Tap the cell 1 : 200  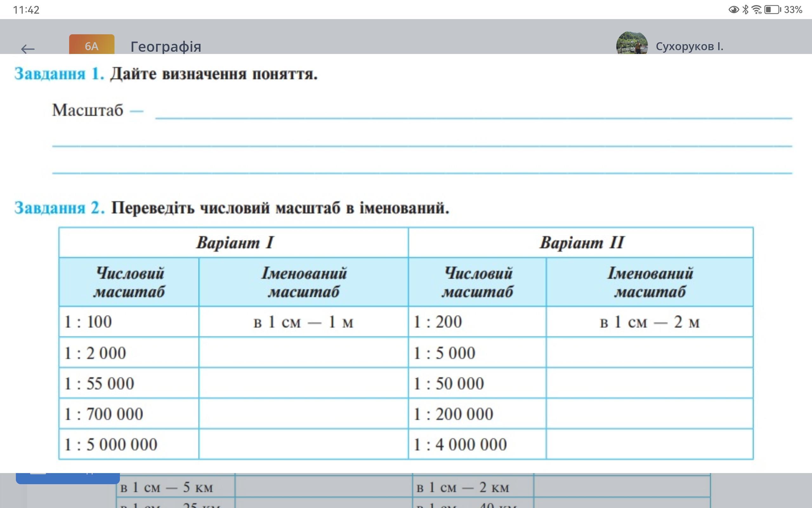point(477,322)
